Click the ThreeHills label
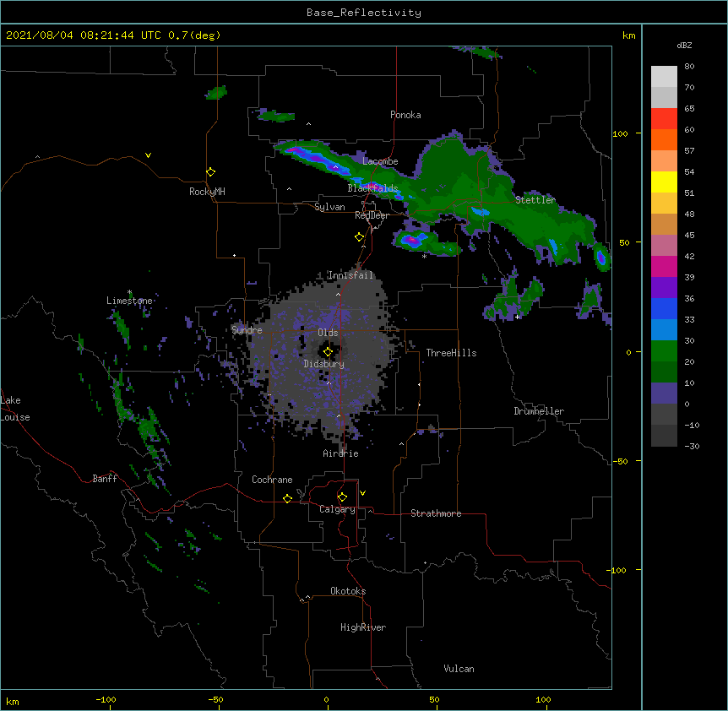The height and width of the screenshot is (711, 728). (x=451, y=353)
